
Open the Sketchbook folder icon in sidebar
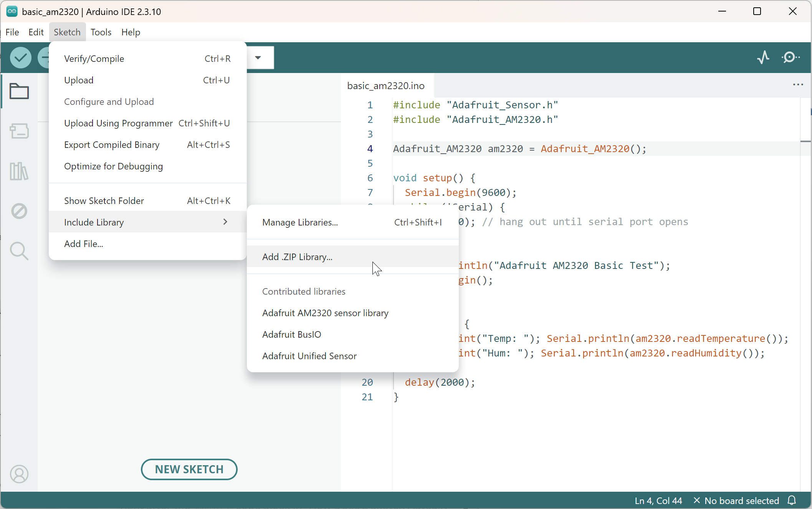(x=19, y=91)
